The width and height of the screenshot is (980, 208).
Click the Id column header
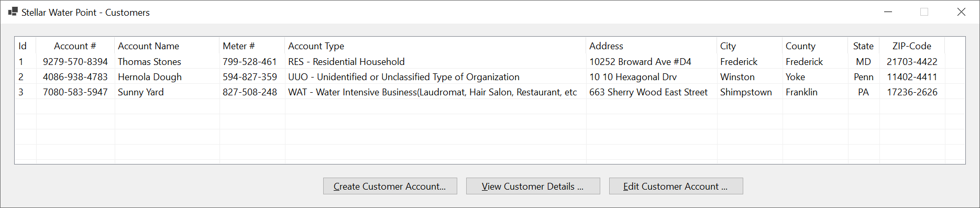click(26, 46)
